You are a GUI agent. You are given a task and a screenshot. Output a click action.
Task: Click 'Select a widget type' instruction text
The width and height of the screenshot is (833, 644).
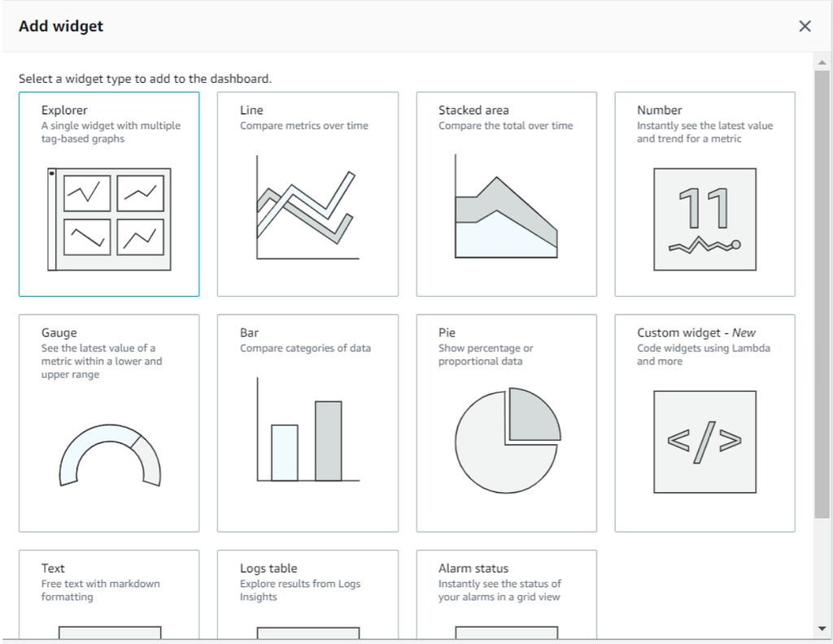point(145,79)
